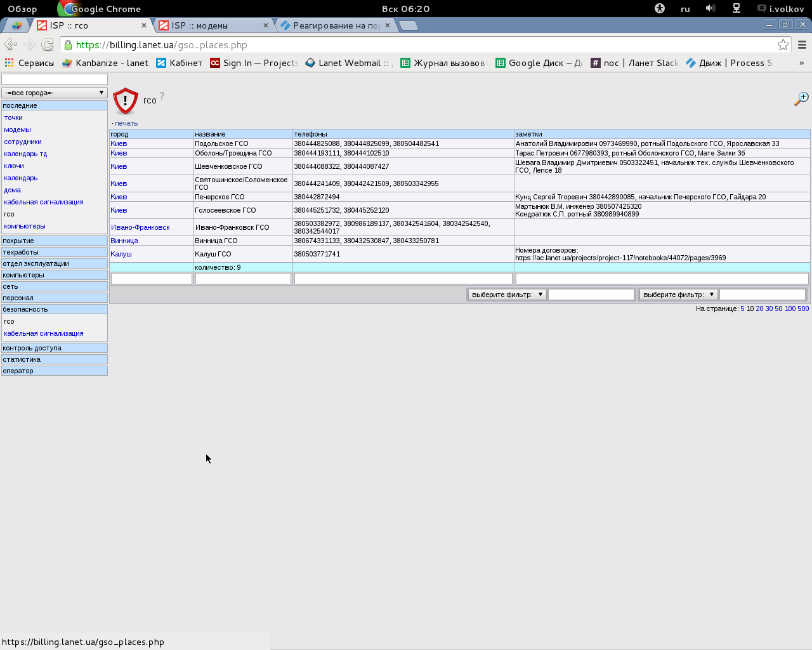The image size is (812, 650).
Task: Show more bookmarks with the chevron
Action: pos(801,63)
